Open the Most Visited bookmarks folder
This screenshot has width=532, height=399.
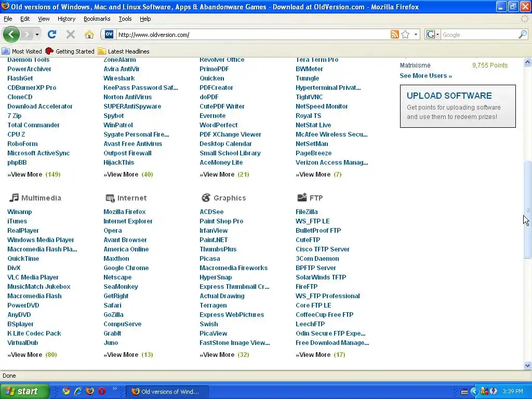click(22, 51)
